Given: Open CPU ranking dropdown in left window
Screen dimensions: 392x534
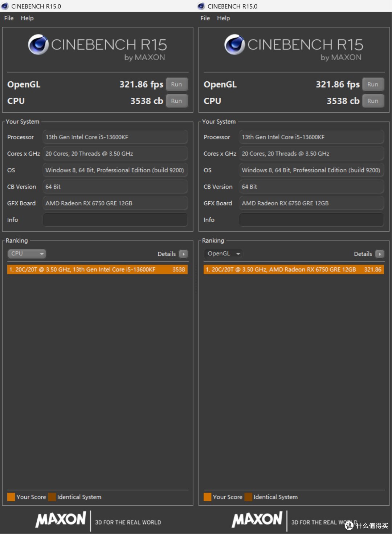Looking at the screenshot, I should click(27, 254).
